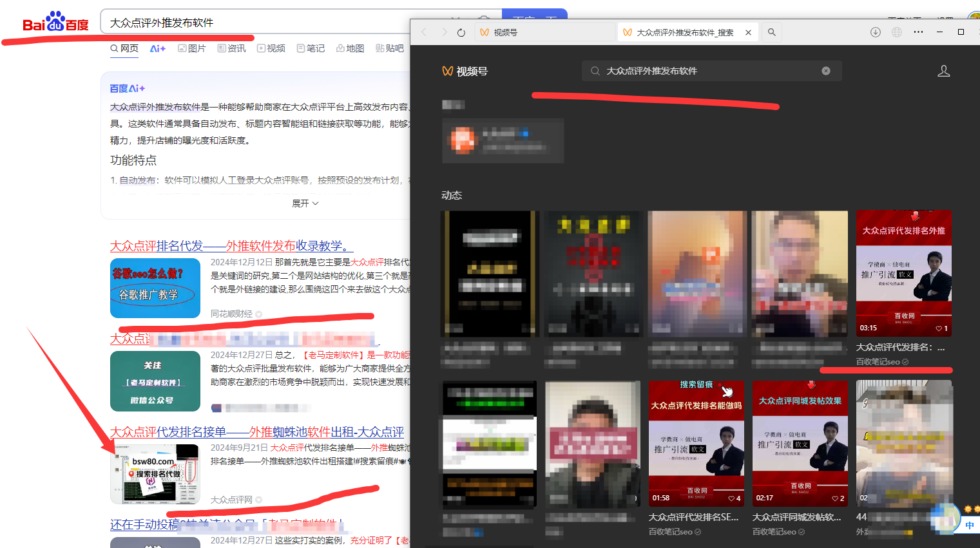The height and width of the screenshot is (548, 980).
Task: Close the 大众点评外推发布软件_搜索 tab
Action: click(x=748, y=32)
